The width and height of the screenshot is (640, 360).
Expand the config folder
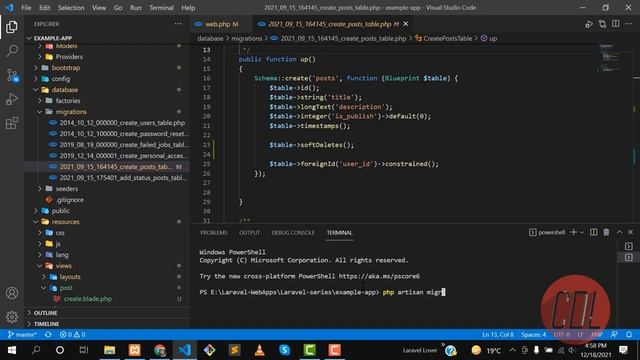[36, 79]
